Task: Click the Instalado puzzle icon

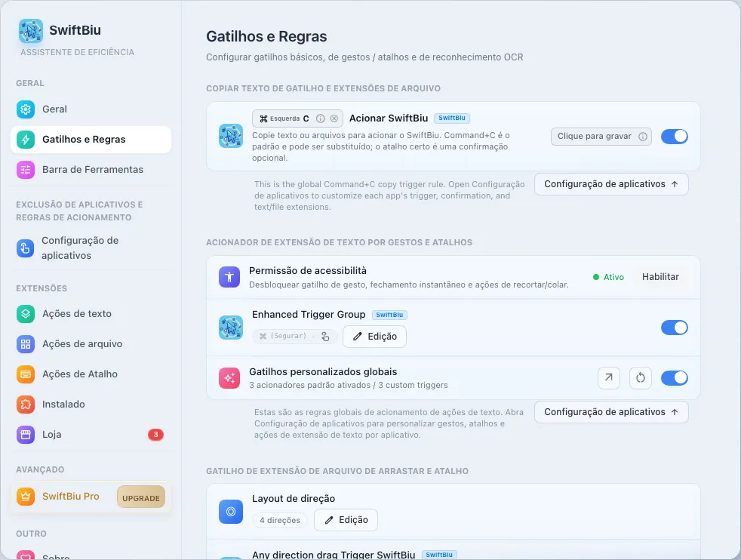Action: click(26, 405)
